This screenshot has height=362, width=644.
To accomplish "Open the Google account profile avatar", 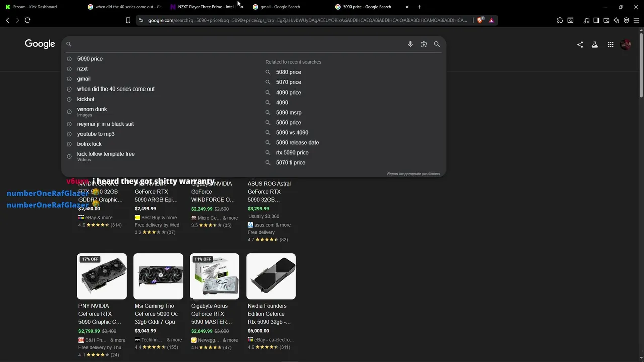I will [x=626, y=45].
